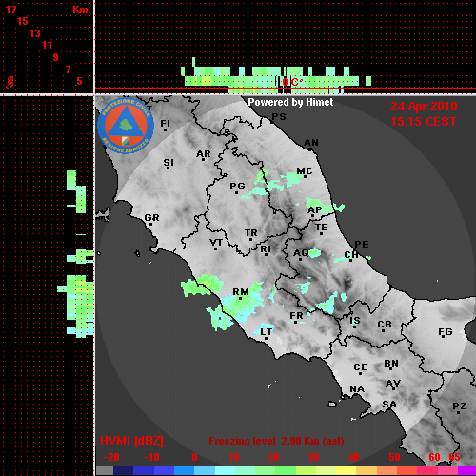476x476 pixels.
Task: Click the '10' dBZ scale value
Action: [234, 457]
